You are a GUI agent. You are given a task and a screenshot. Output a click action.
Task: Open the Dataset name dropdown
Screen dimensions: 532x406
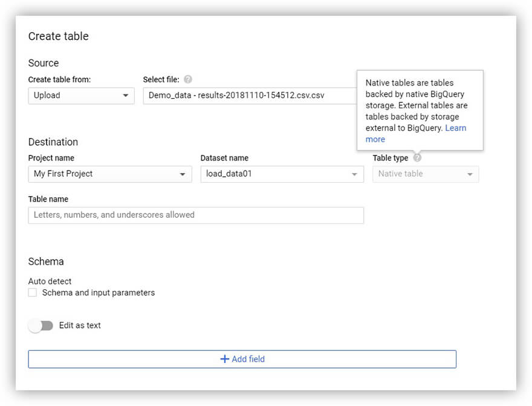282,174
